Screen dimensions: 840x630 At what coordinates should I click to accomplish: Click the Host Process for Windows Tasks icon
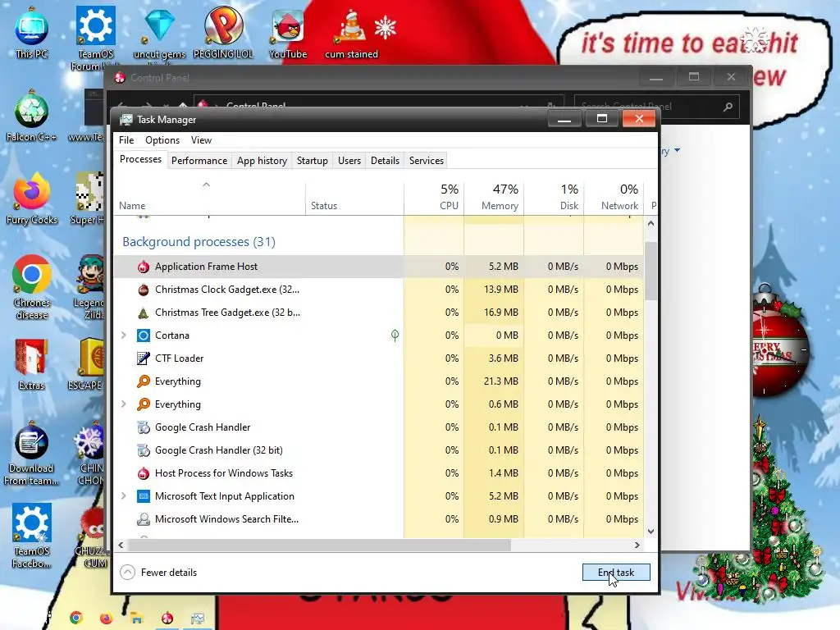pos(143,473)
